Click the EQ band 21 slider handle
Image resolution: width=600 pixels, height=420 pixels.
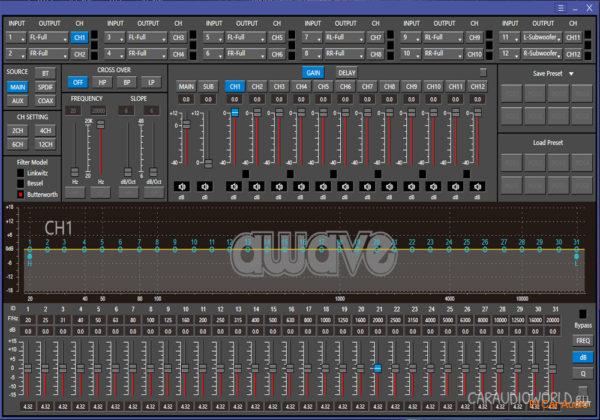[377, 368]
